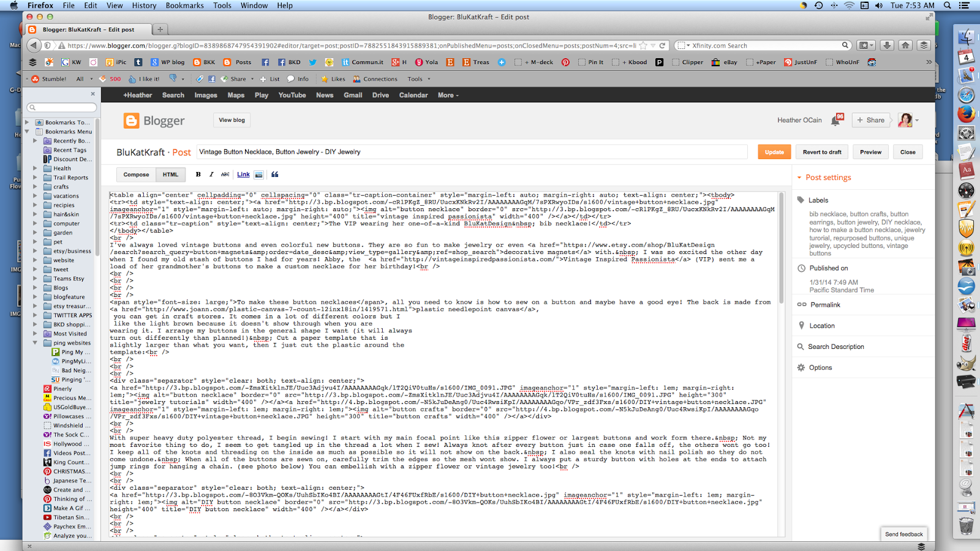
Task: Switch editor to Compose mode
Action: [136, 174]
